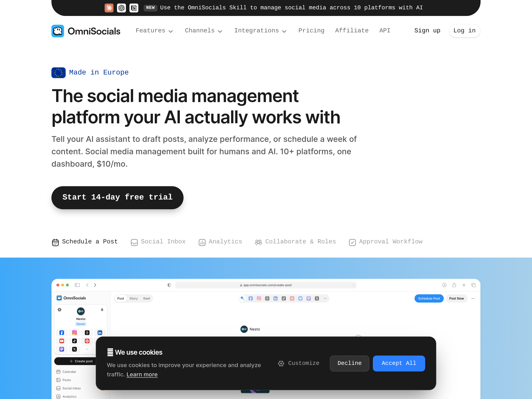Click the Log in button
This screenshot has width=532, height=399.
pyautogui.click(x=464, y=31)
